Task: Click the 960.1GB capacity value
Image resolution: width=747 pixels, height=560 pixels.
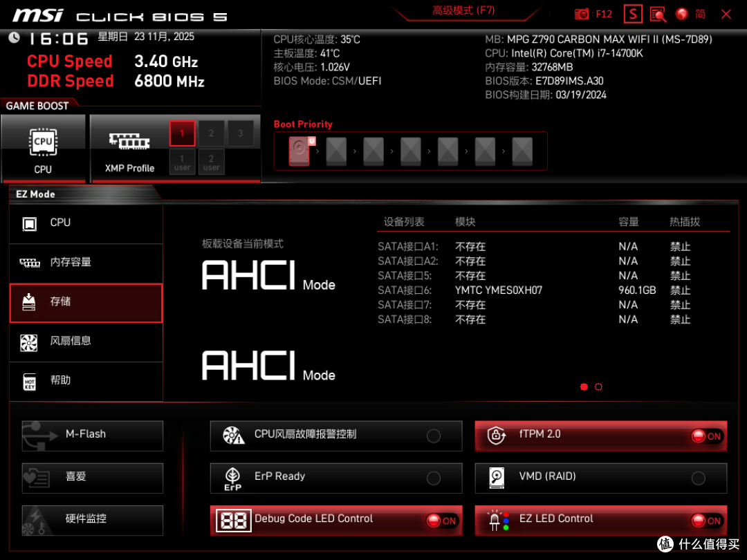Action: [637, 290]
